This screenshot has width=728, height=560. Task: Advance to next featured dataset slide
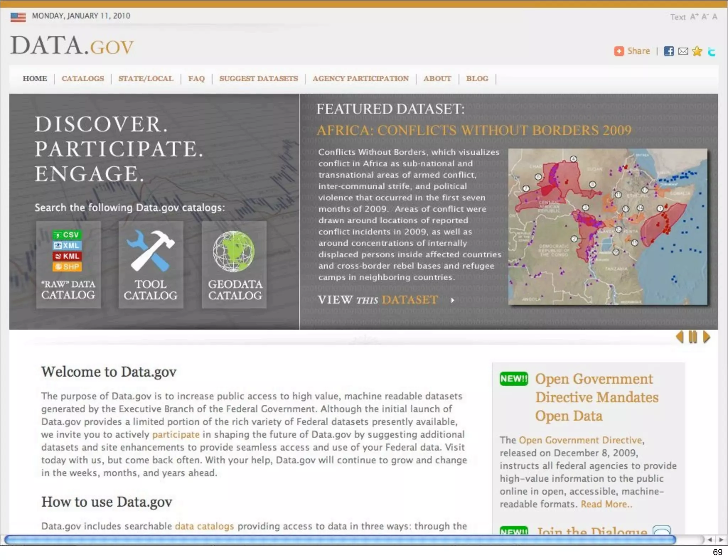click(706, 337)
